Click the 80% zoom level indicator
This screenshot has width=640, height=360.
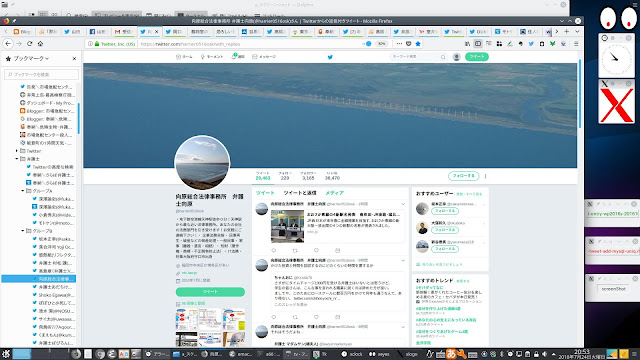(381, 44)
